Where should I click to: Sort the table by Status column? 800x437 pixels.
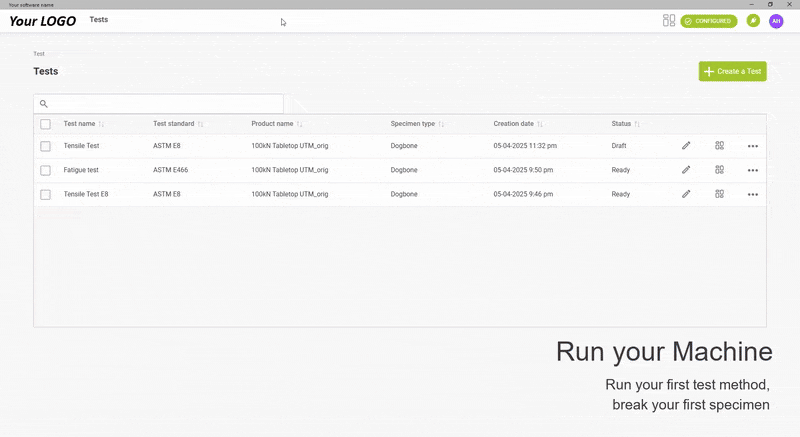[x=637, y=124]
